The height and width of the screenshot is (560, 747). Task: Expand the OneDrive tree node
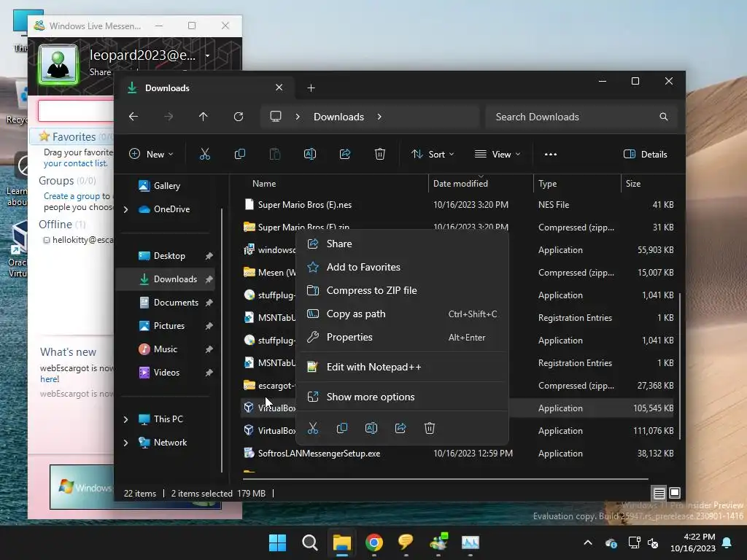coord(125,209)
